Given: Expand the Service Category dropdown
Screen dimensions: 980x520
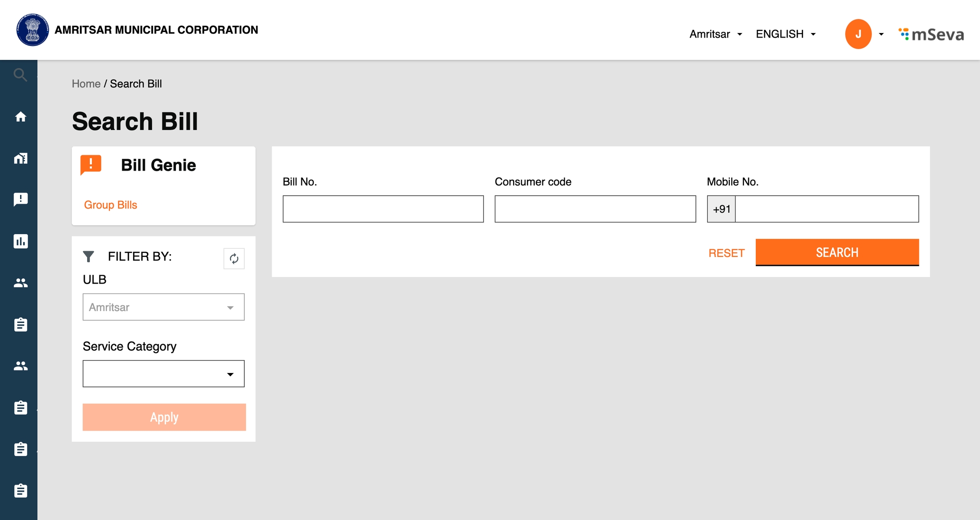Looking at the screenshot, I should [163, 374].
